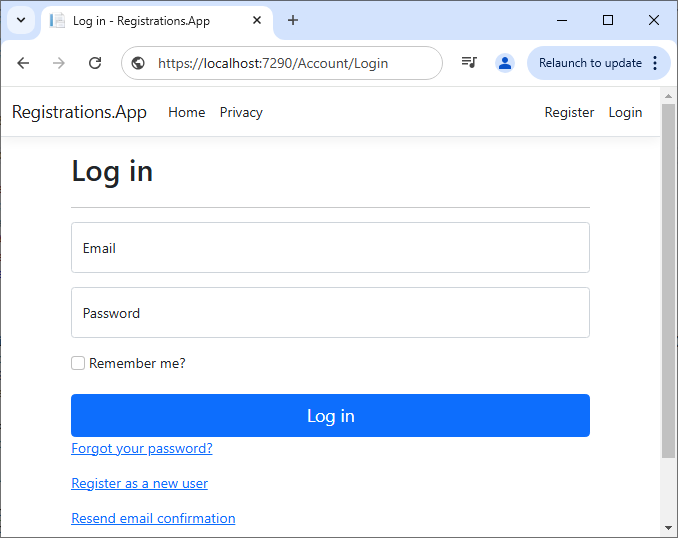Submit the blue Log in button
678x538 pixels.
[x=330, y=415]
